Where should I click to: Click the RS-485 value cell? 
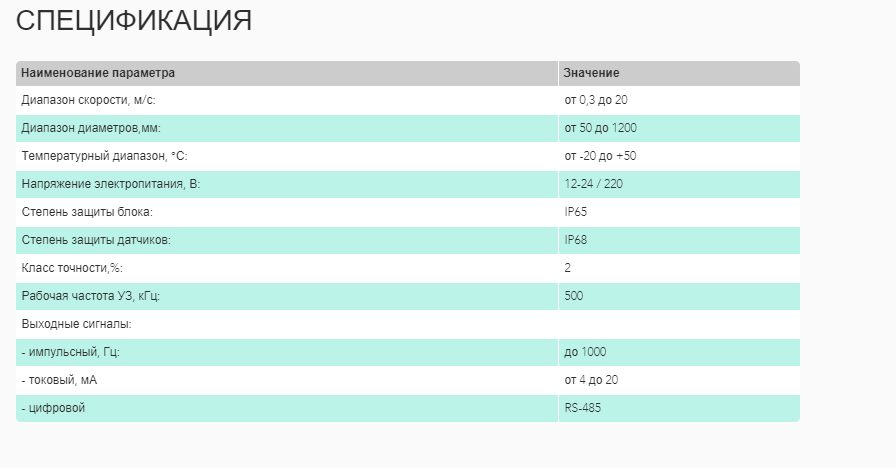[583, 408]
